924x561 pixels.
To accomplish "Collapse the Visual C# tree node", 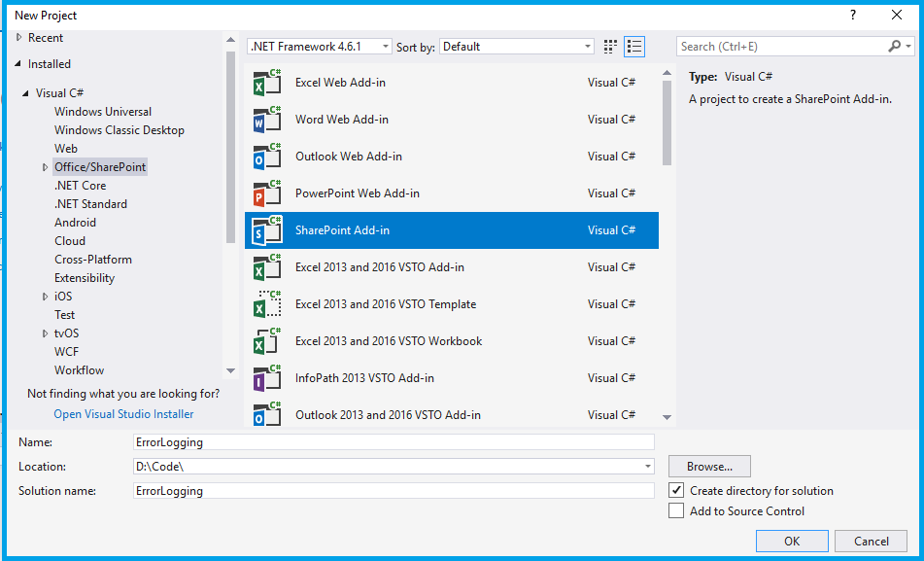I will [26, 93].
